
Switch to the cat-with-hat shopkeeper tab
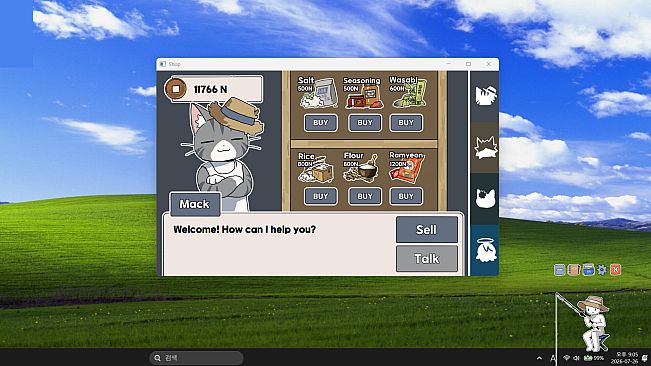click(485, 96)
